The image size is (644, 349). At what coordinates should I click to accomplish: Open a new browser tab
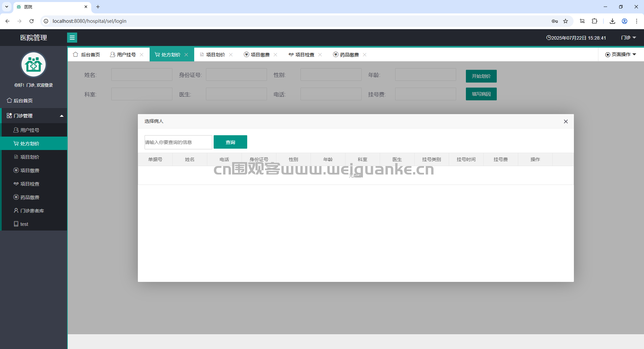pos(98,7)
